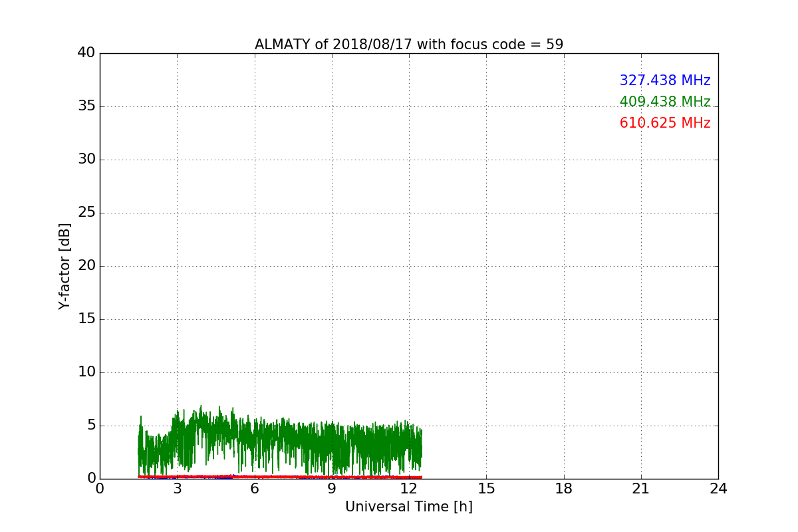798x532 pixels.
Task: Click the Y-factor [dB] axis label
Action: [65, 266]
